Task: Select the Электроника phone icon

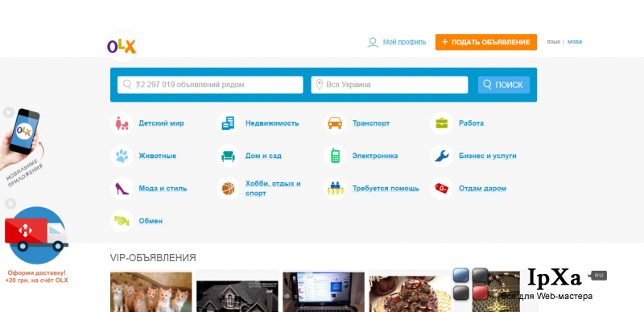Action: 335,156
